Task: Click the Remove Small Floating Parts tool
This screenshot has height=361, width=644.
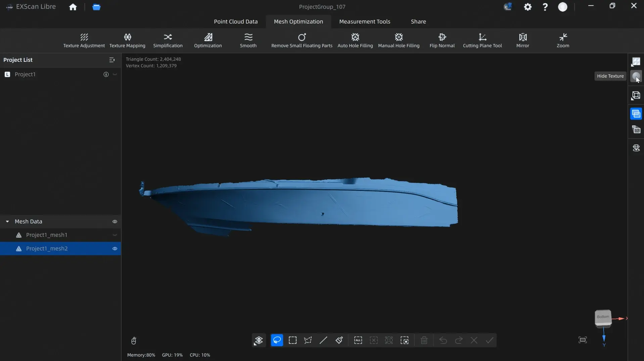Action: coord(302,40)
